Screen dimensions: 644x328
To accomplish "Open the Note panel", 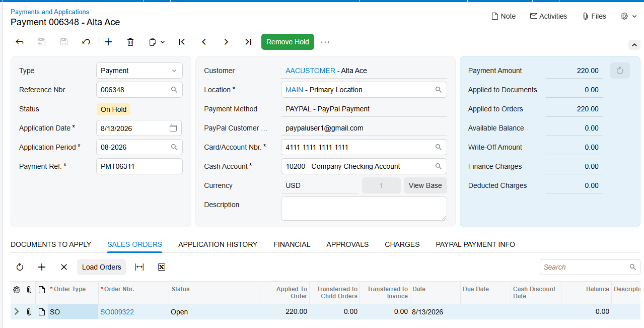I will click(x=504, y=16).
